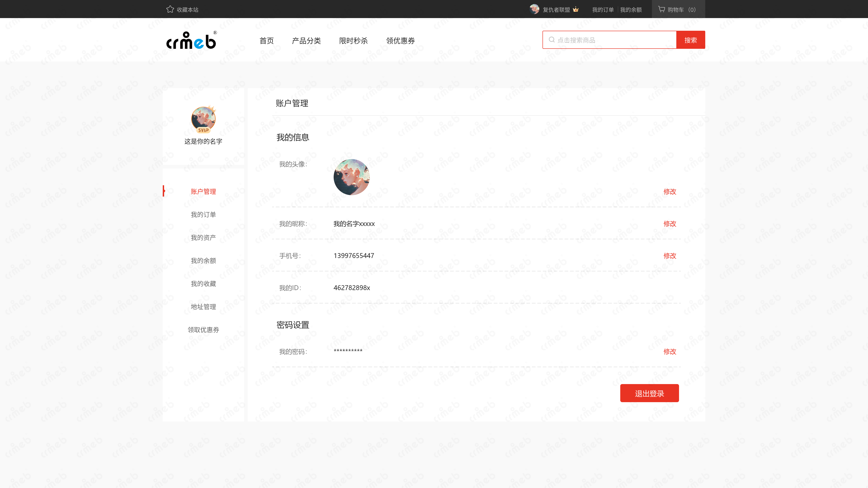The height and width of the screenshot is (488, 868).
Task: Go to 首页 navigation tab
Action: tap(267, 41)
